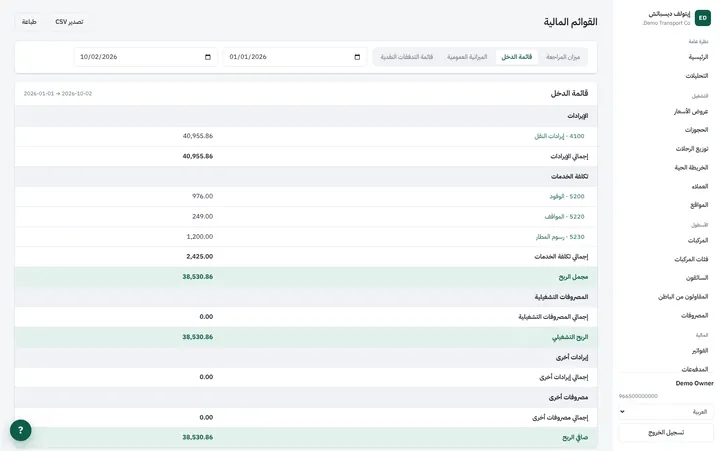Viewport: 720px width, 451px height.
Task: Click the ED company avatar icon
Action: pos(703,18)
